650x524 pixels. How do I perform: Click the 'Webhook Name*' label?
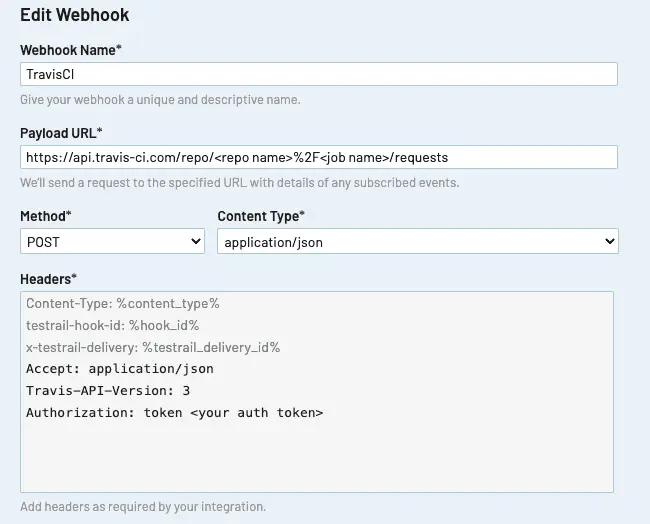71,50
